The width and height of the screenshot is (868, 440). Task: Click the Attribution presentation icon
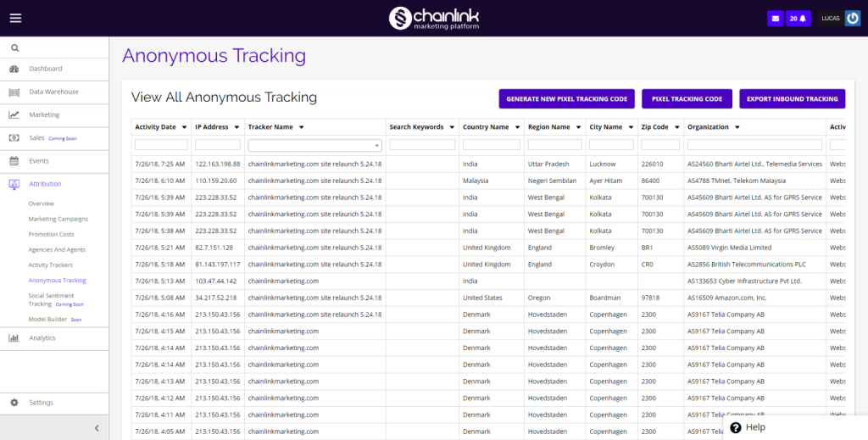14,184
